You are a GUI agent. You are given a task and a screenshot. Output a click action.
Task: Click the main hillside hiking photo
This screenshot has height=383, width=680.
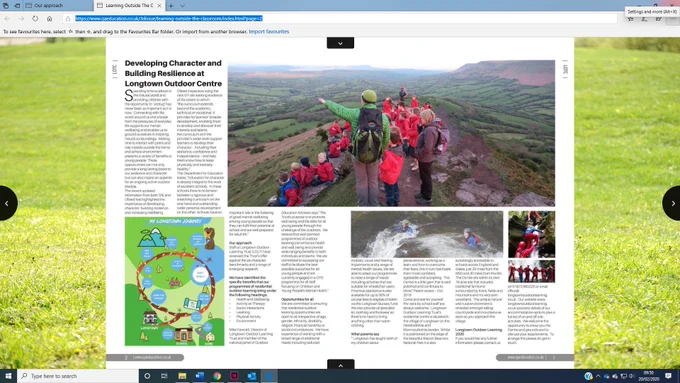point(391,133)
